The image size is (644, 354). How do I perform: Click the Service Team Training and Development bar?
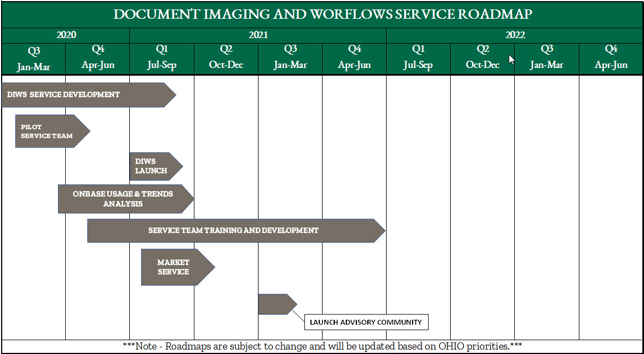(233, 230)
